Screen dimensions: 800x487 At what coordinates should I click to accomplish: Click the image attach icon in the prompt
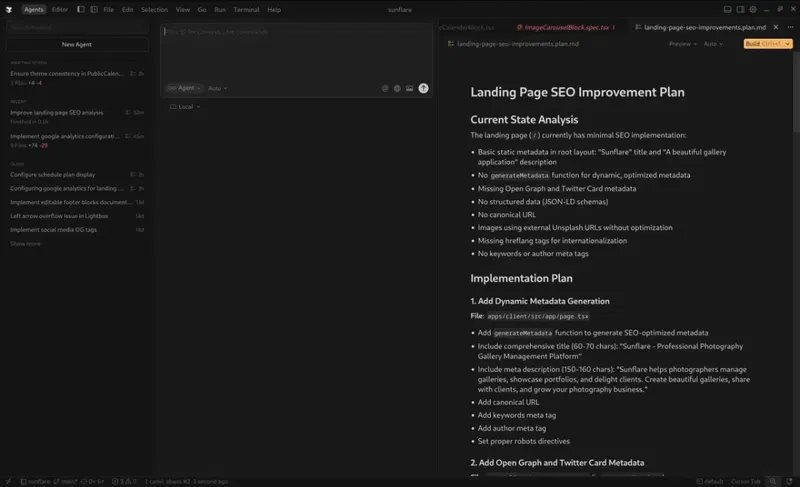click(x=409, y=88)
